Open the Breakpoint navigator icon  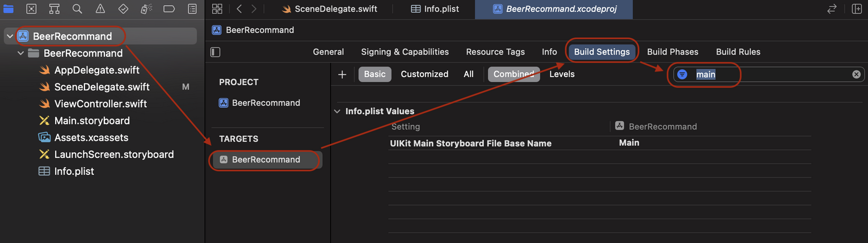point(169,9)
